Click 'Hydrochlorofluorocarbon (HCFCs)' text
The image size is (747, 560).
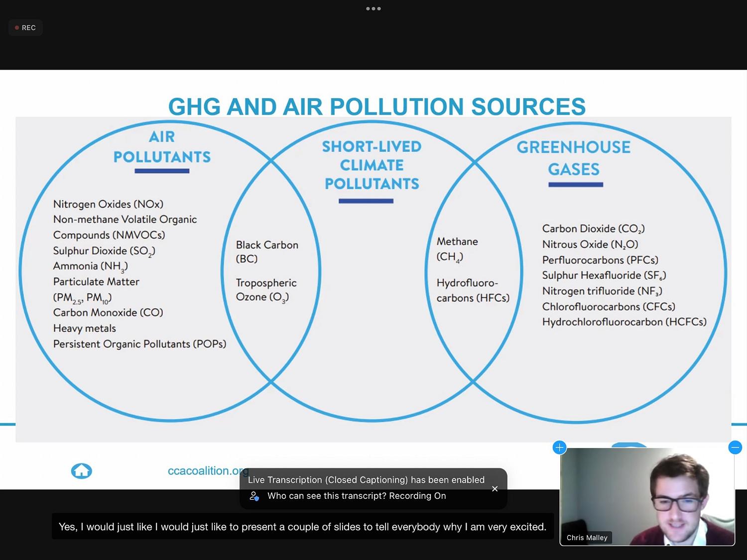tap(624, 322)
